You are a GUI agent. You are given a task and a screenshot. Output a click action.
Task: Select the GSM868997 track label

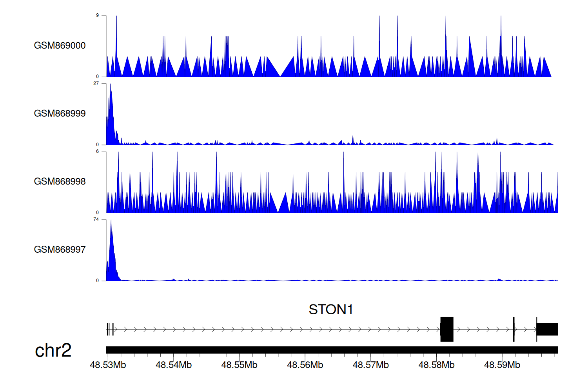tap(60, 250)
